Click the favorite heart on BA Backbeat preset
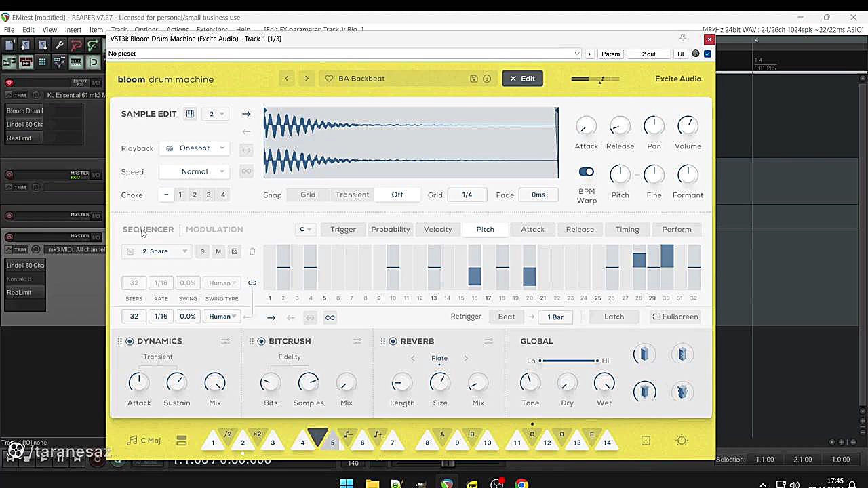The image size is (868, 488). tap(329, 79)
